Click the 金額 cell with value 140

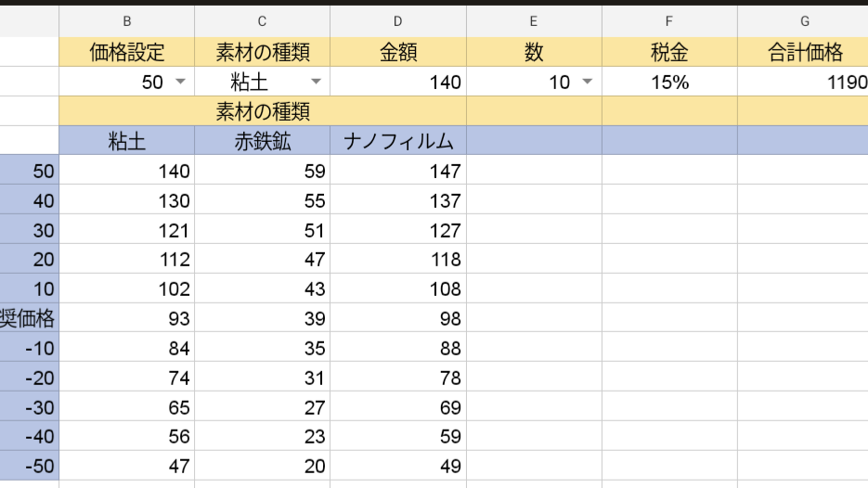(x=398, y=83)
